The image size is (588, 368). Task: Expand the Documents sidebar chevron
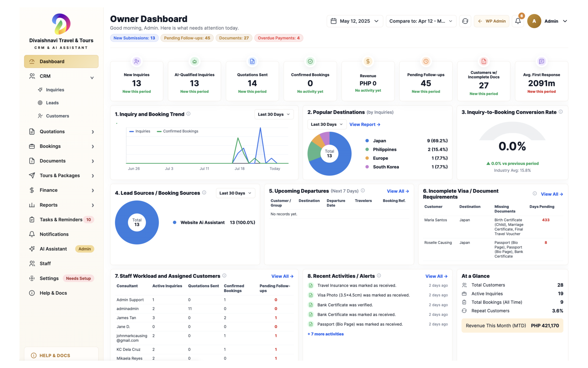pos(93,161)
